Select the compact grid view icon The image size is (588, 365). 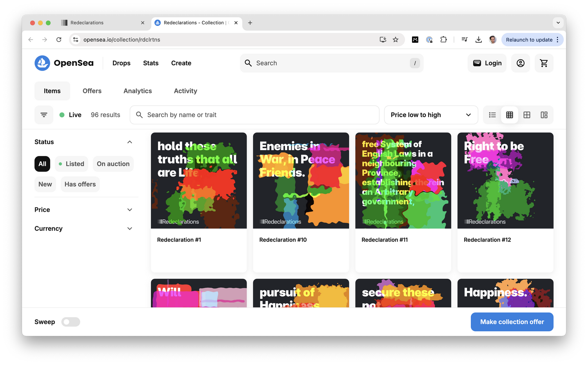pos(510,115)
